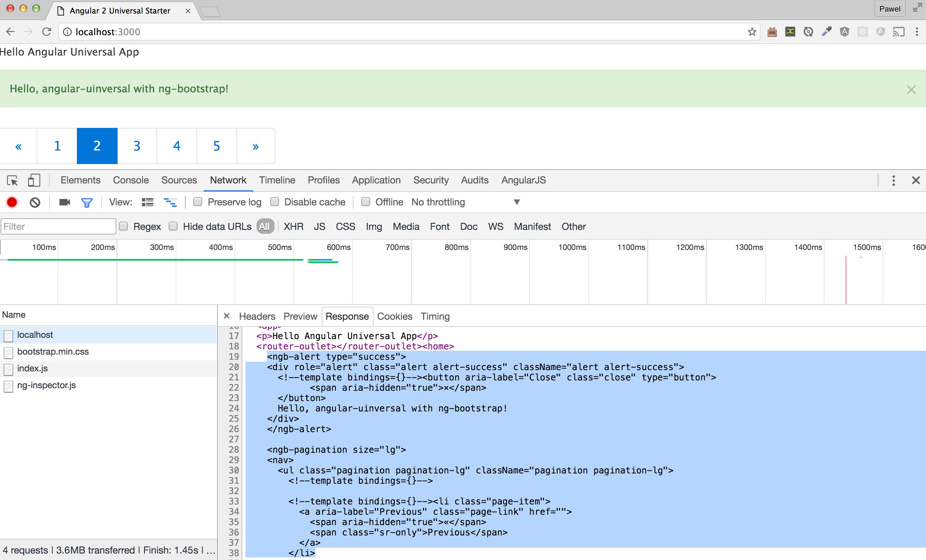
Task: Filter requests by Img type
Action: (374, 226)
